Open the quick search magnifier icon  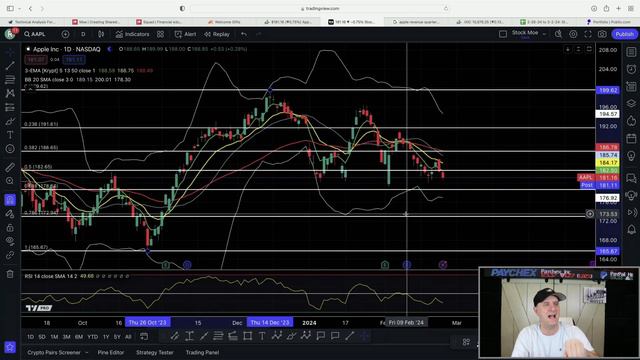tap(558, 34)
